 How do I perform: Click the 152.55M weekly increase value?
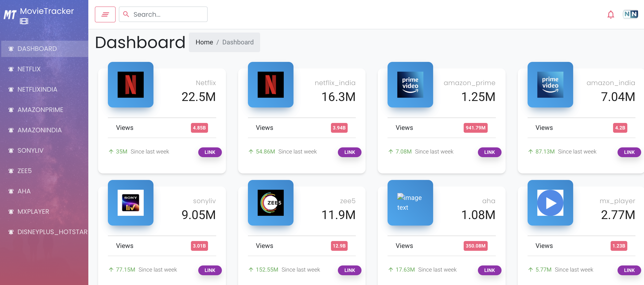[267, 270]
